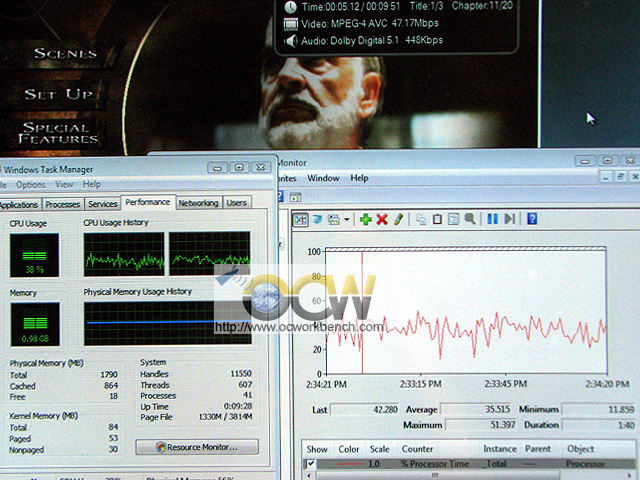The height and width of the screenshot is (480, 640).
Task: Click Duration value field 1:40
Action: (599, 424)
